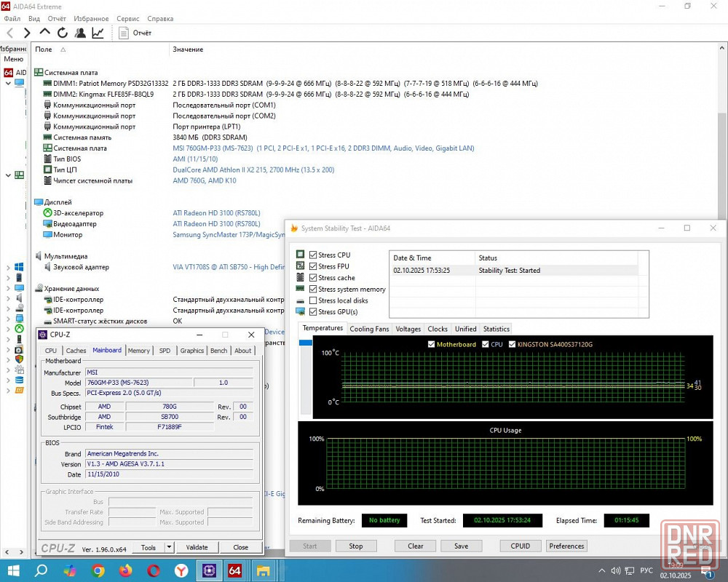Click the Validate button in CPU-Z

[197, 547]
